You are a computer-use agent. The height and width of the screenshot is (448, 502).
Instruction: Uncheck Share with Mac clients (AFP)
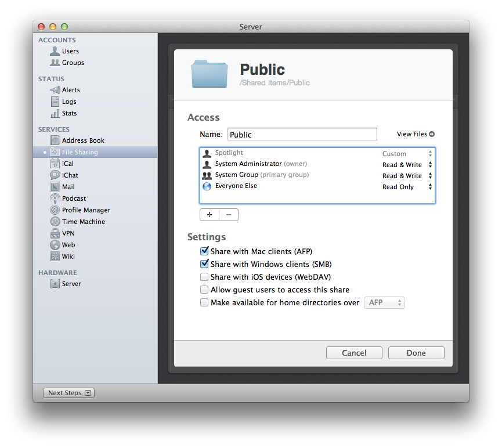pyautogui.click(x=204, y=251)
